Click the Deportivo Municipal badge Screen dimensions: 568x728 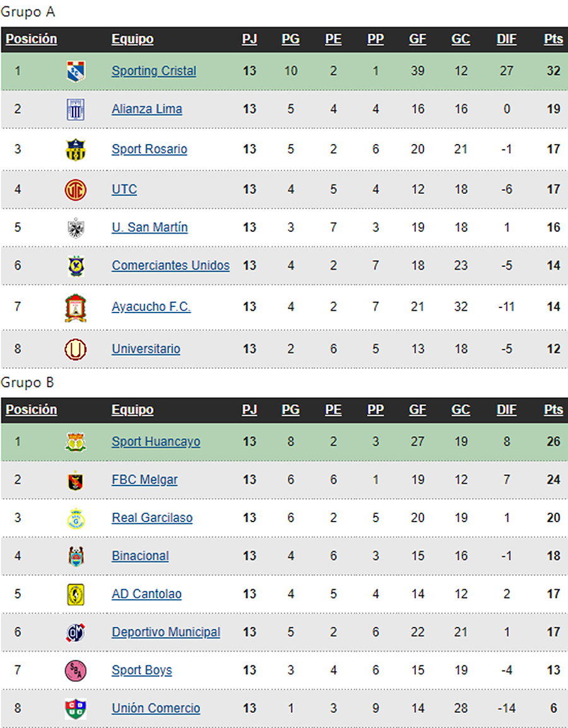point(76,633)
